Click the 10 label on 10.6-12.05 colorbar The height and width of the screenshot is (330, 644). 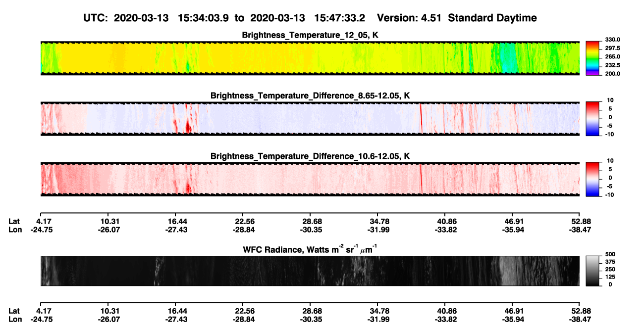tap(609, 161)
